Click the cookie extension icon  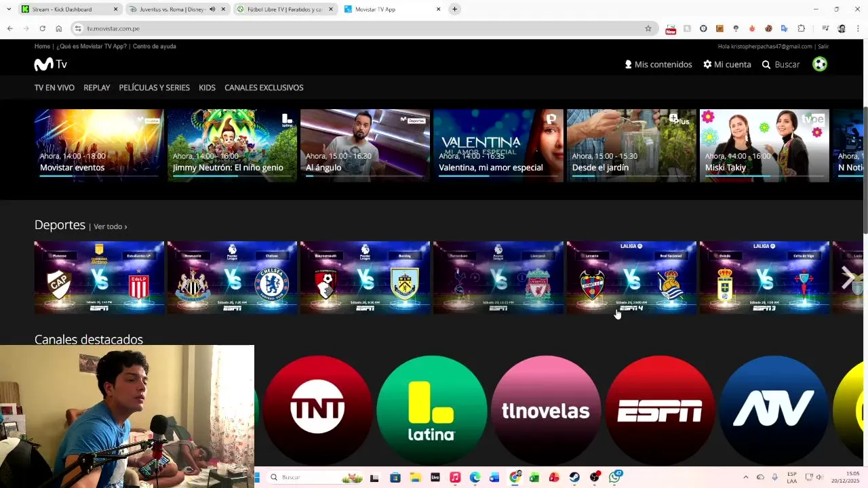tap(768, 28)
